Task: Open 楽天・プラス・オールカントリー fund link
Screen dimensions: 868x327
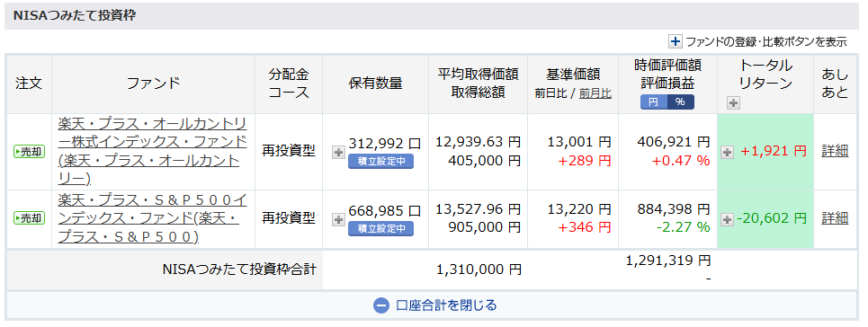Action: coord(152,151)
